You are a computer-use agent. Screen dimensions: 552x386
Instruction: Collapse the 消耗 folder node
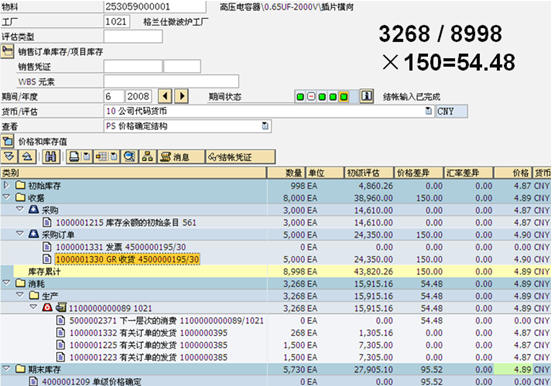tap(6, 283)
